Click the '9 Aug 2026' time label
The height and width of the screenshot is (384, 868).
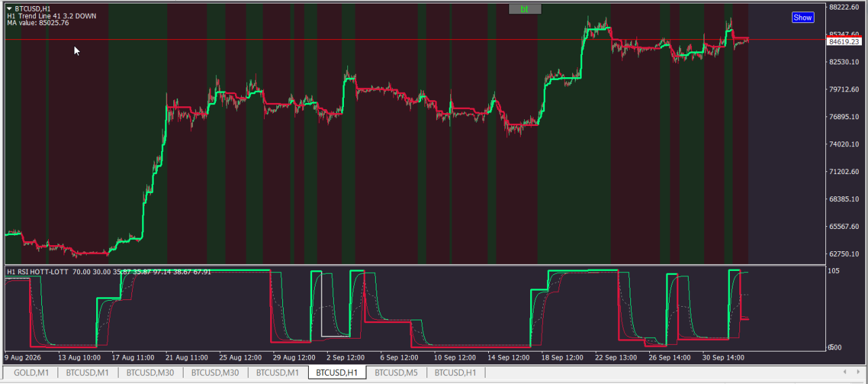(x=24, y=357)
